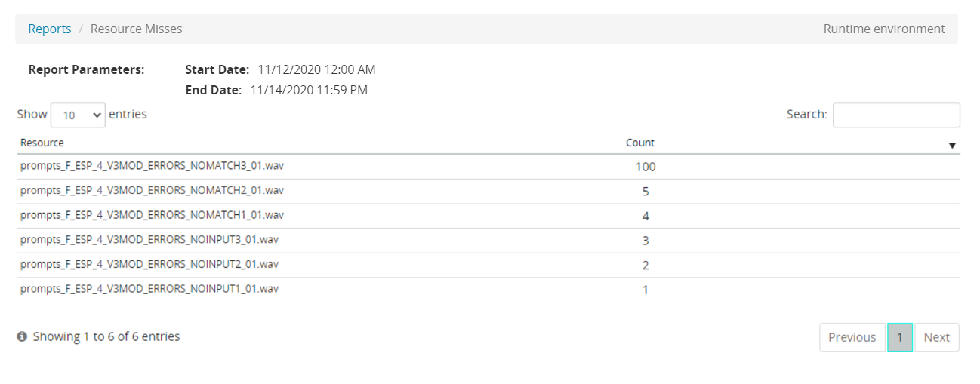Open the Reports breadcrumb link
The width and height of the screenshot is (980, 384).
click(50, 29)
